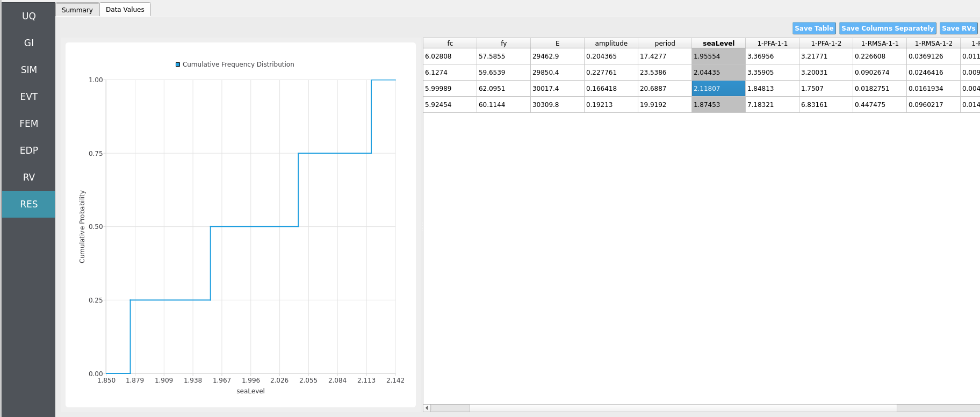Screen dimensions: 980x417
Task: Select fy cell 57.5855
Action: [503, 56]
